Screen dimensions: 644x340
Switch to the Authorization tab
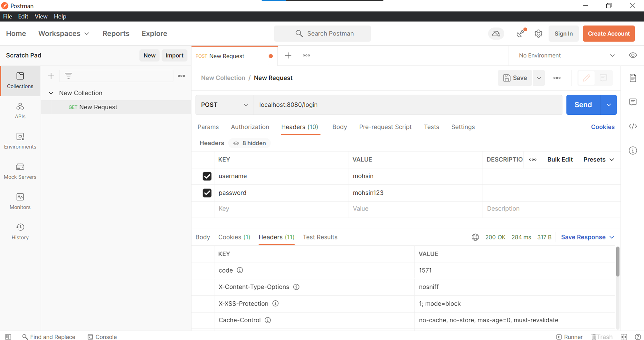click(x=250, y=127)
